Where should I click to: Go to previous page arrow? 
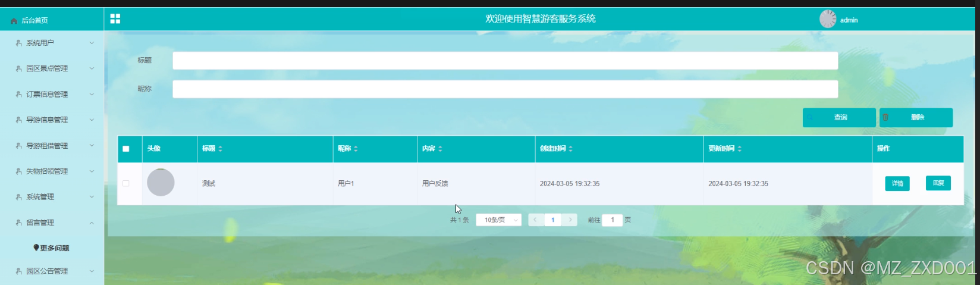(536, 220)
